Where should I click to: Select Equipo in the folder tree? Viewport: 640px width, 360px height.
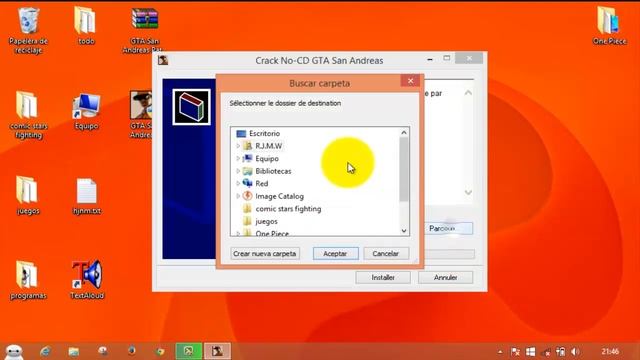(x=267, y=158)
